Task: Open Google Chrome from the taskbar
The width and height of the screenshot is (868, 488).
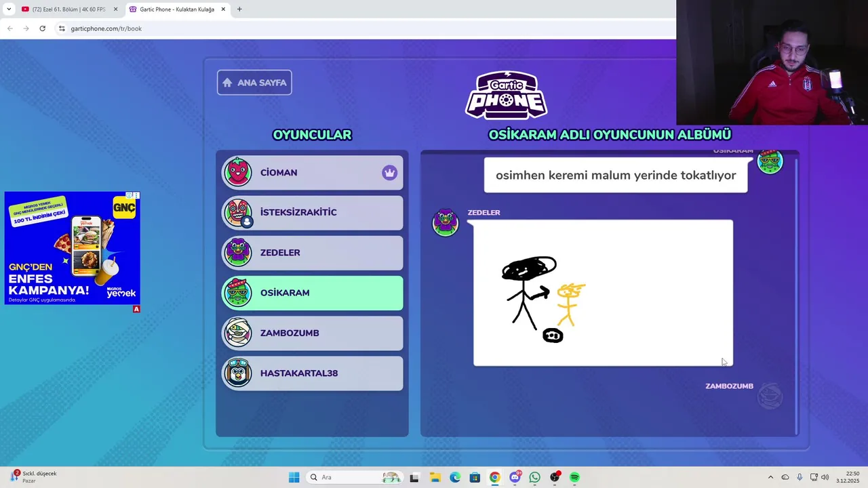Action: (495, 477)
